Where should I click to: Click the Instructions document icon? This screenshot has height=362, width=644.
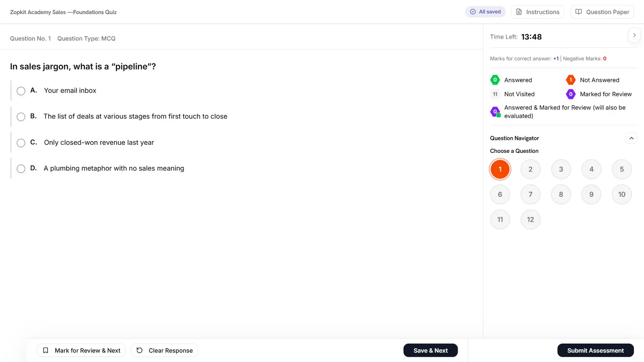click(x=519, y=12)
